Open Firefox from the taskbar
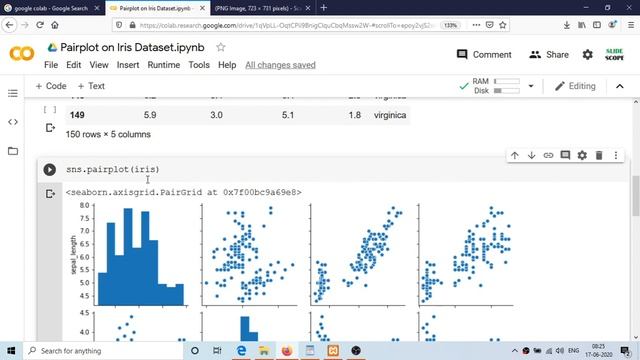640x360 pixels. coord(287,351)
